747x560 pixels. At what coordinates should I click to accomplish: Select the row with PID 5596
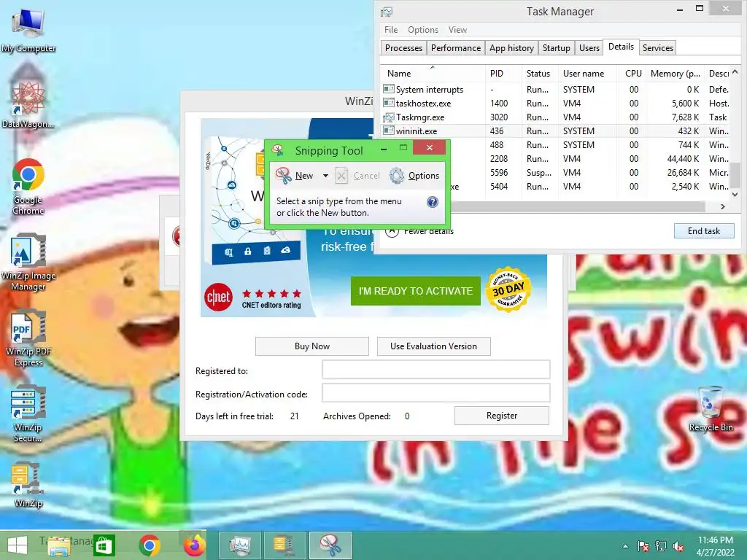589,172
